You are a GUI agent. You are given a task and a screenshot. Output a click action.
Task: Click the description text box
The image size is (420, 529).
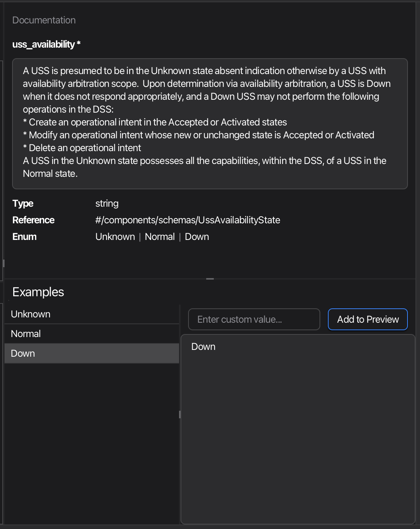[x=210, y=123]
